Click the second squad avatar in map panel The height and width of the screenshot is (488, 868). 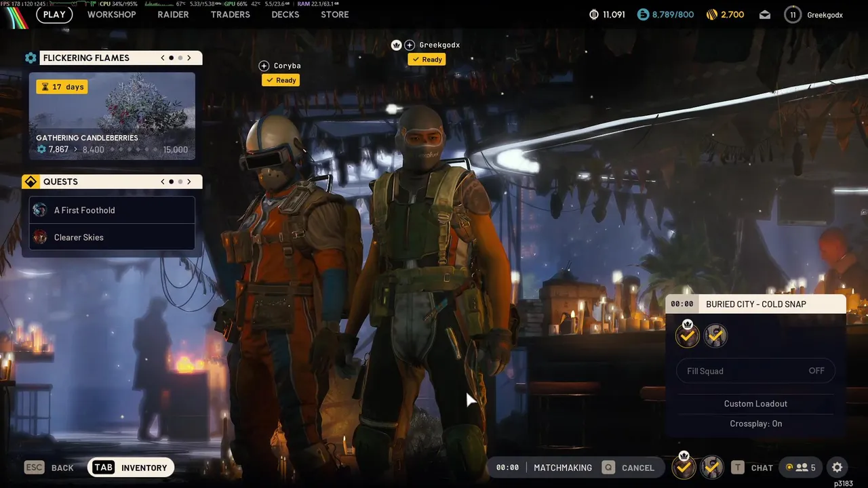click(x=715, y=335)
